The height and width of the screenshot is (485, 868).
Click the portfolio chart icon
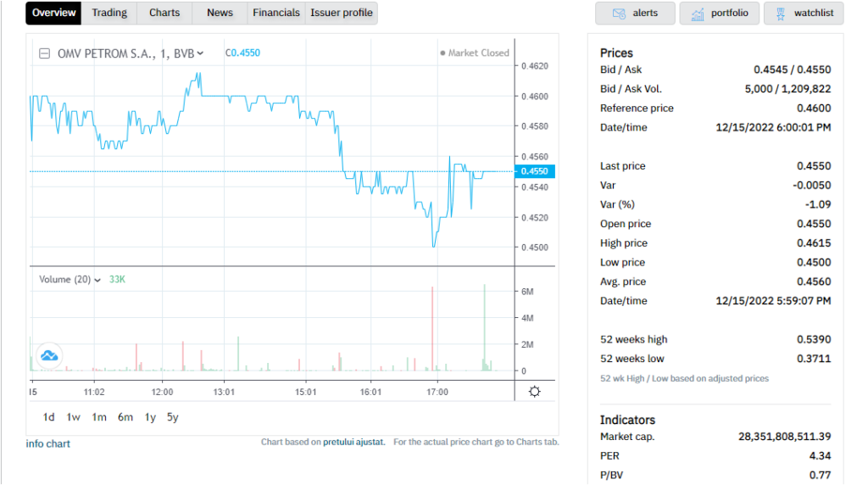[698, 14]
